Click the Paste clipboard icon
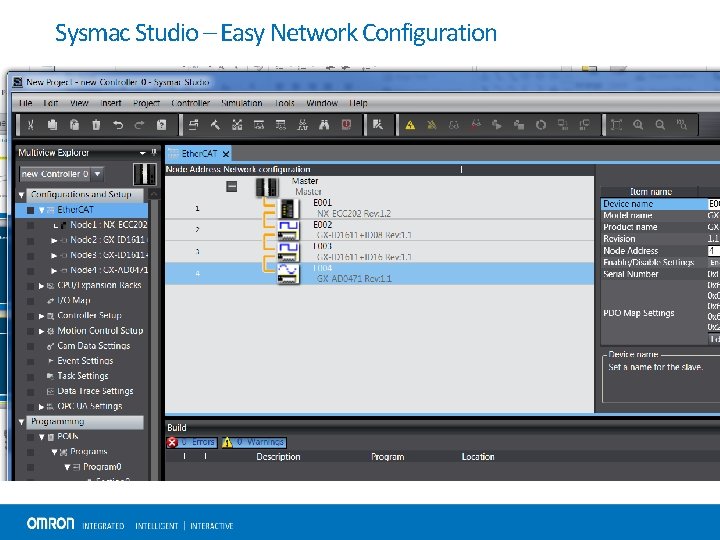 (74, 125)
